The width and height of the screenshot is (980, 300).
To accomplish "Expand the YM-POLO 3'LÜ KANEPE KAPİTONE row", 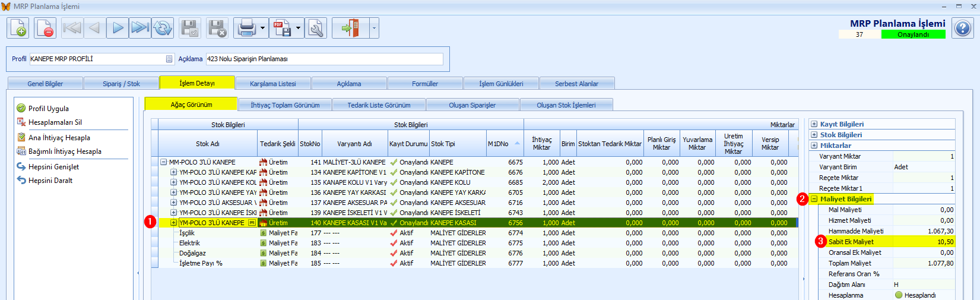I will [173, 172].
